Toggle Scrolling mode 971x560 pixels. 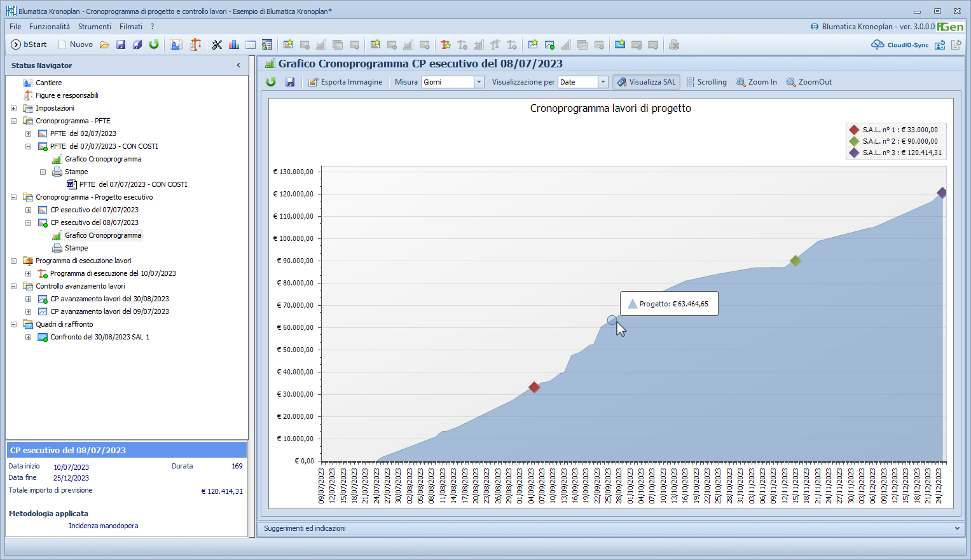[x=706, y=82]
